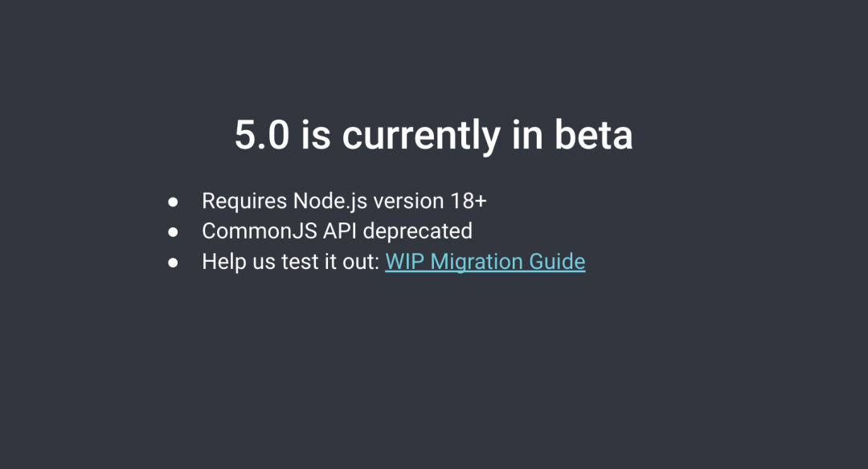Select the 'CommonJS API deprecated' bullet text
868x469 pixels.
[x=337, y=231]
